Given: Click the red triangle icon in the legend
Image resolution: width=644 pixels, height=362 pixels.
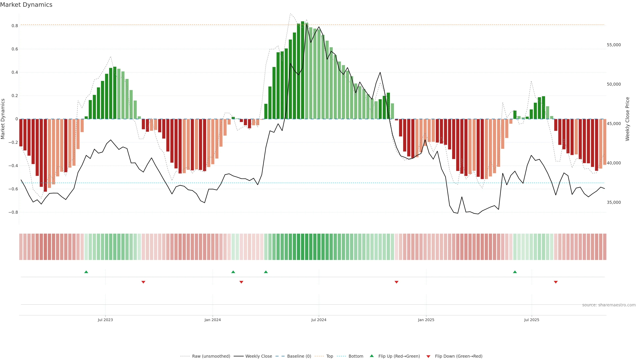Looking at the screenshot, I should coord(428,356).
